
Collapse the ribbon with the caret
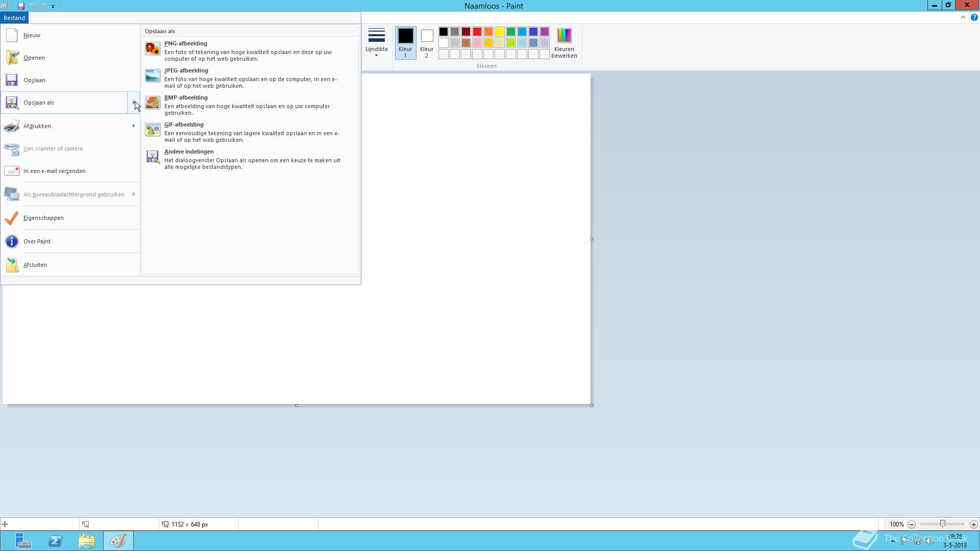tap(963, 17)
